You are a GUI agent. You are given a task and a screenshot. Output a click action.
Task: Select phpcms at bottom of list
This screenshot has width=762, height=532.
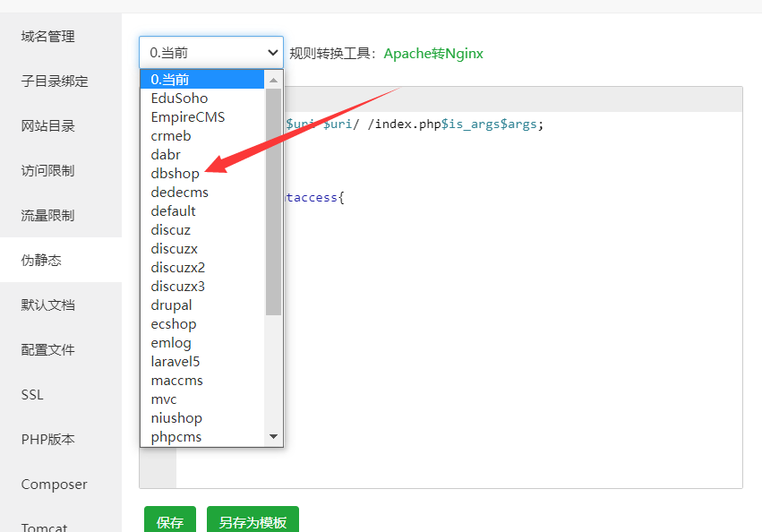(x=176, y=437)
